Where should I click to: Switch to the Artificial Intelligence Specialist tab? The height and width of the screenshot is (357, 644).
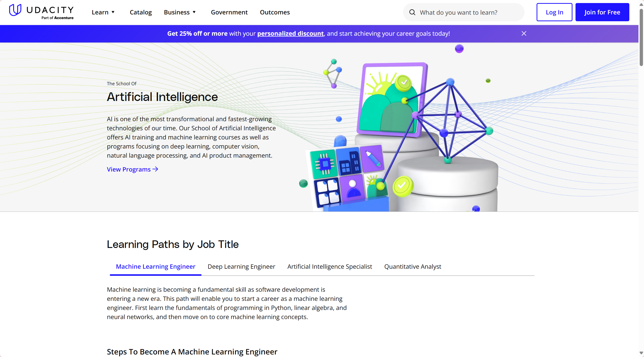pos(329,266)
